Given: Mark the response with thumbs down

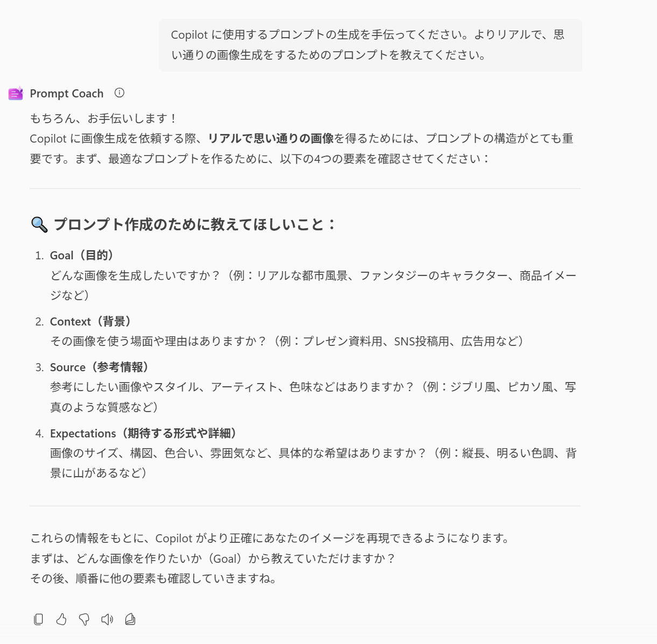Looking at the screenshot, I should 84,619.
